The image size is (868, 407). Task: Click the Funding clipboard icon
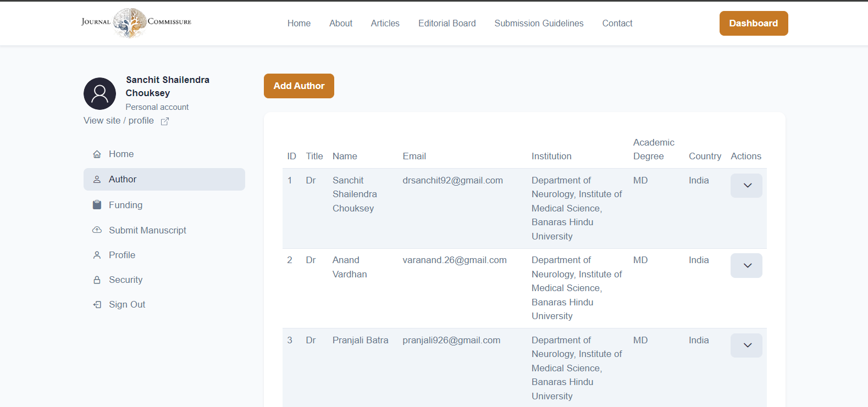(x=97, y=205)
